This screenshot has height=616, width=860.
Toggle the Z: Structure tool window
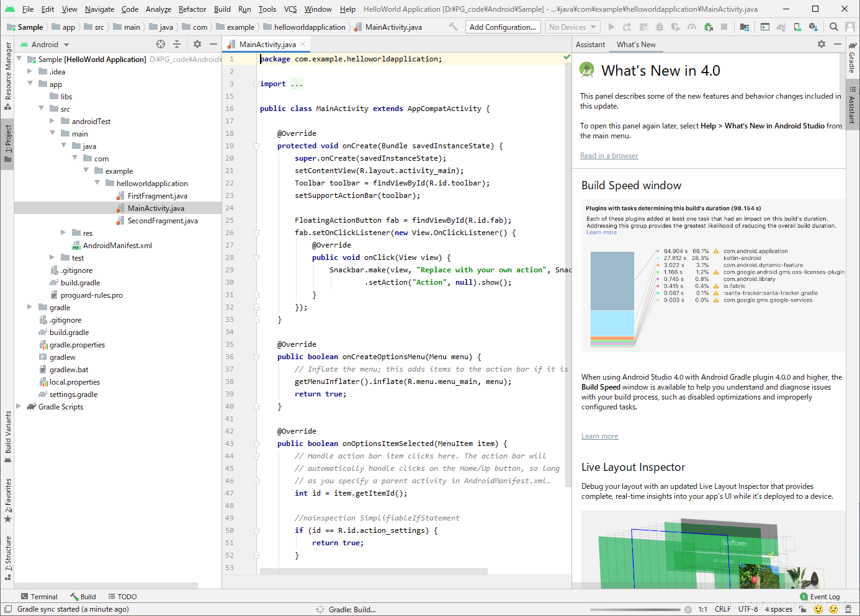tap(7, 558)
